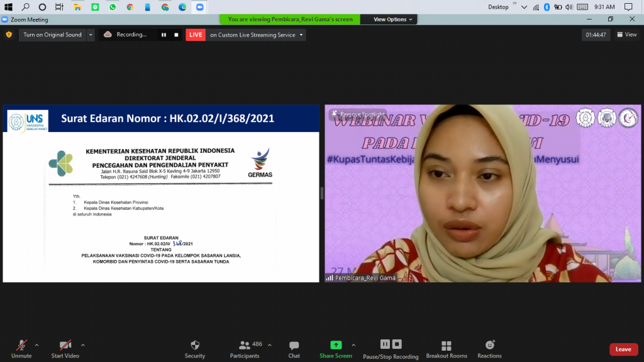Click the speaker video tile
The image size is (644, 362).
pyautogui.click(x=482, y=194)
